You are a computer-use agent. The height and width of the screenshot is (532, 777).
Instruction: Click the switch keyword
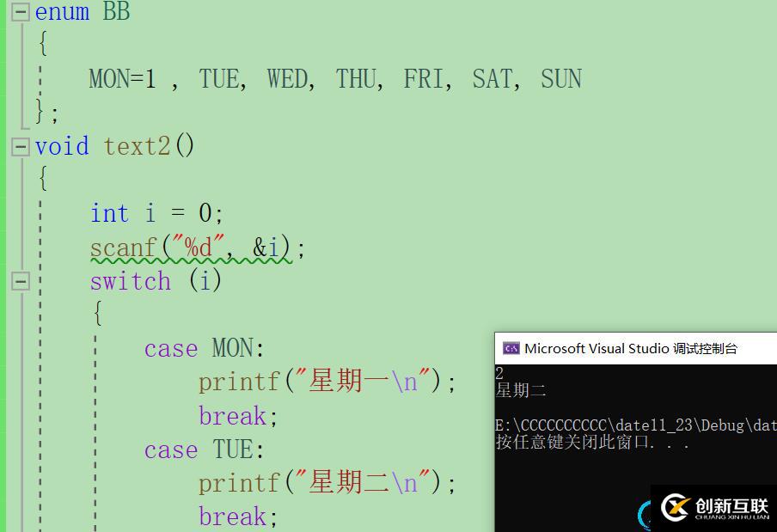(131, 281)
